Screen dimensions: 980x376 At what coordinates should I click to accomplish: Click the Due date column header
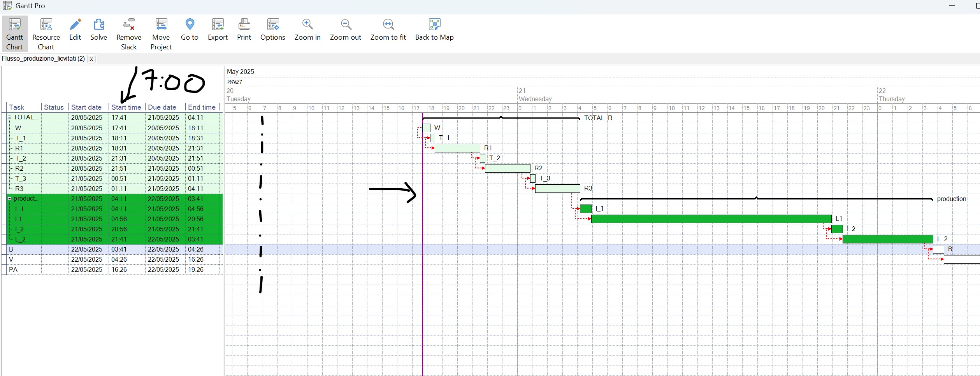tap(162, 107)
